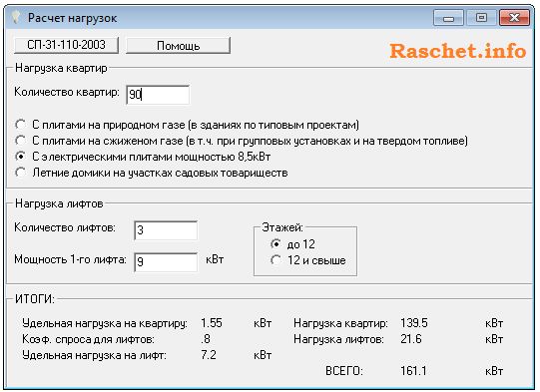Maximize the Расчет нагрузок window

coord(481,17)
